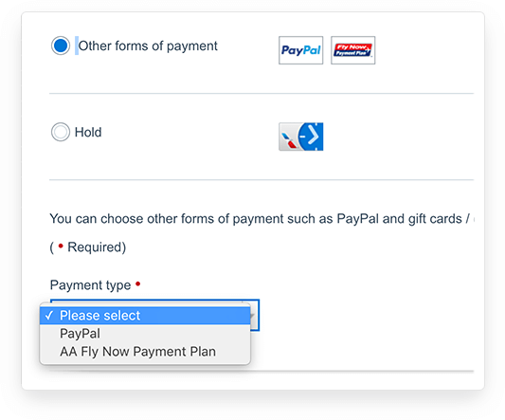
Task: Click the checkmark beside Please select
Action: click(x=49, y=316)
